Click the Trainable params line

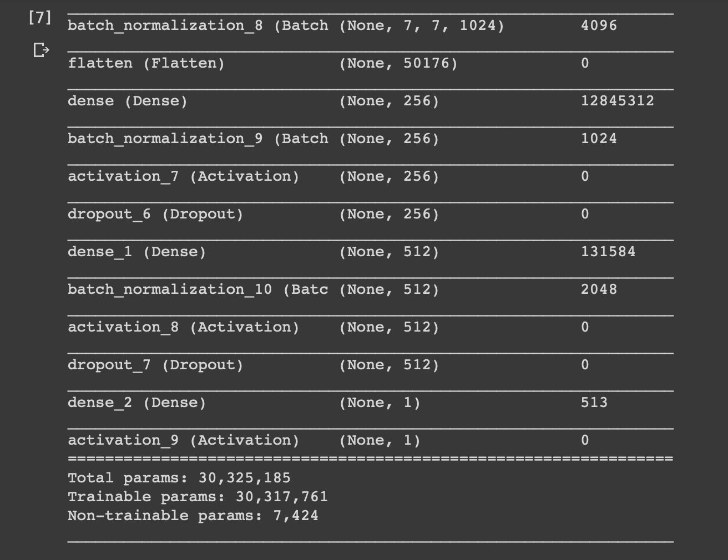point(198,497)
